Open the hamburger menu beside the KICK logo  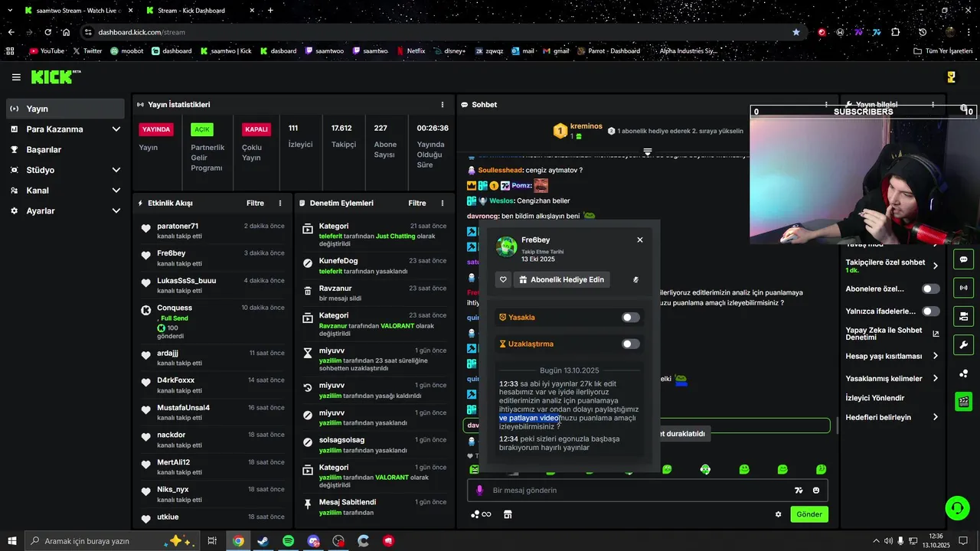click(16, 77)
